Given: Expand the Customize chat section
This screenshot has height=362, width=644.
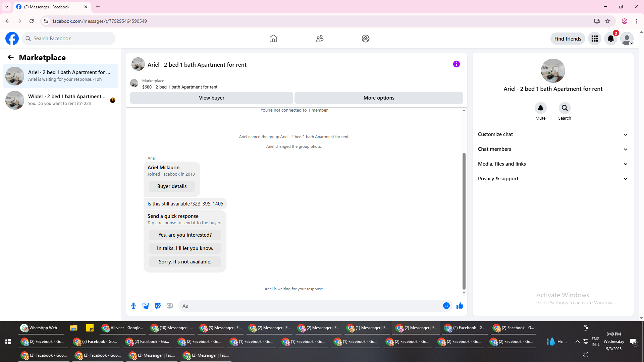Looking at the screenshot, I should 553,134.
